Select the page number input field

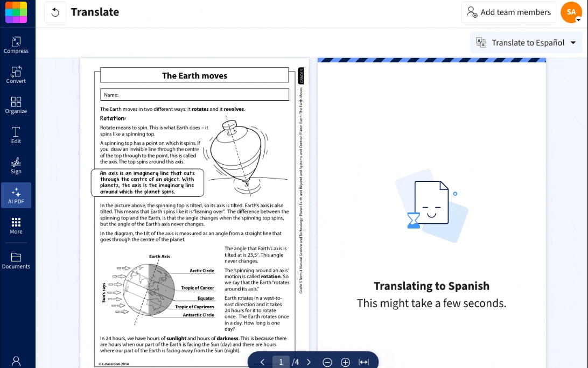click(281, 362)
